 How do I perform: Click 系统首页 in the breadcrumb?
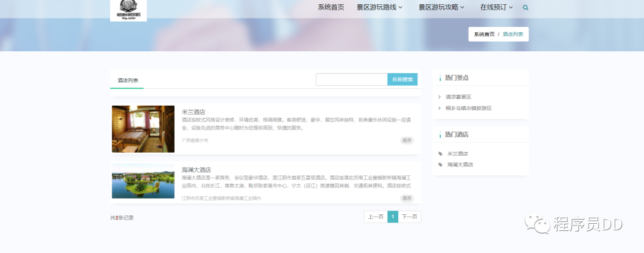point(484,35)
